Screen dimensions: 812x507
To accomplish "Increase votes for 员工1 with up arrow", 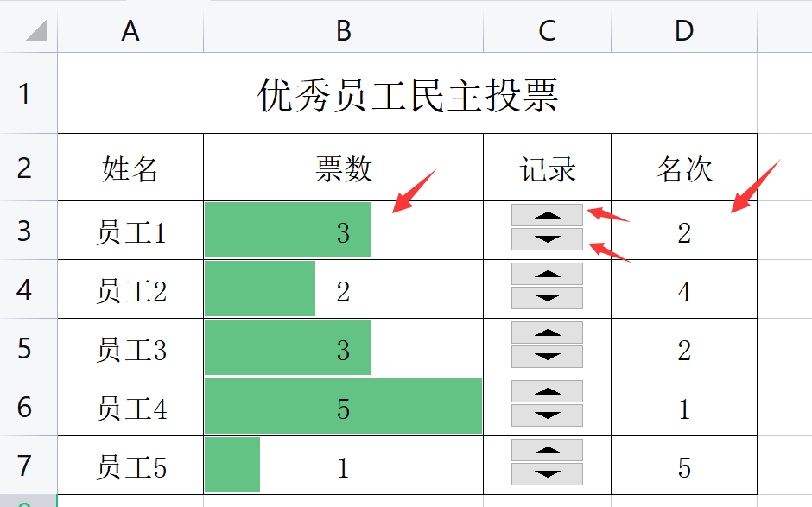I will click(x=547, y=215).
